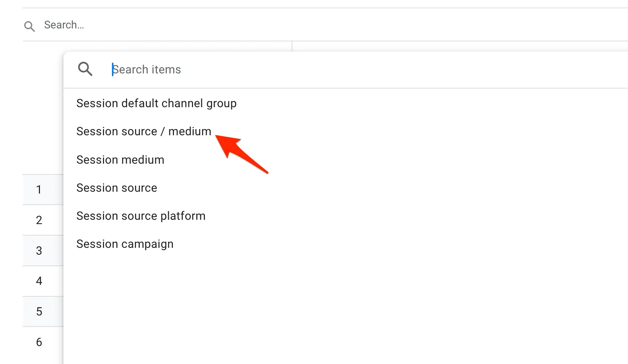Select the Session source dimension
The height and width of the screenshot is (364, 628).
tap(117, 188)
